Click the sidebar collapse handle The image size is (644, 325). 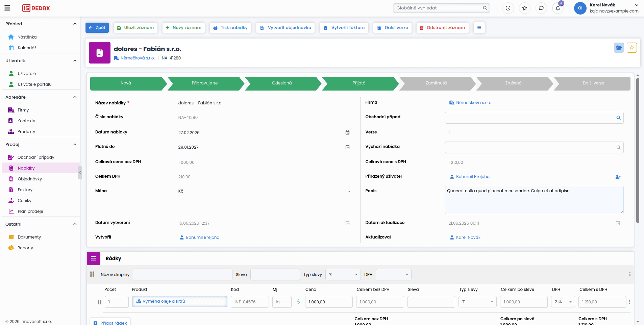pos(80,173)
